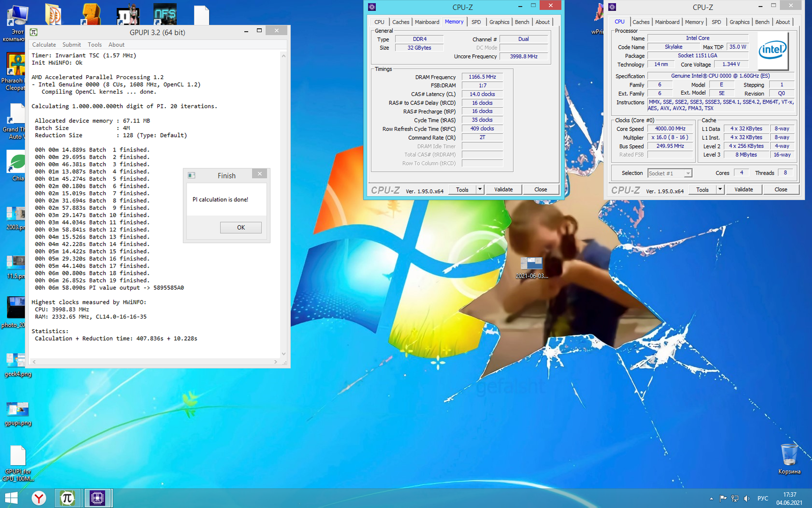Open gpupi.png desktop file
The image size is (812, 508).
click(17, 414)
